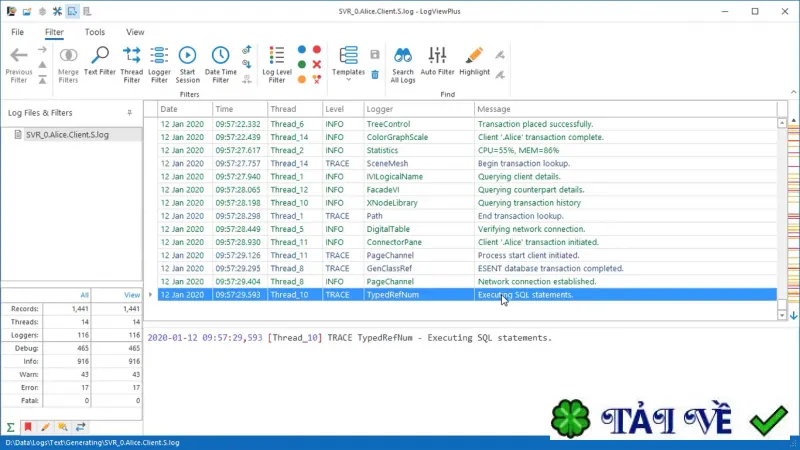Toggle the red log level dot
800x450 pixels.
[317, 49]
